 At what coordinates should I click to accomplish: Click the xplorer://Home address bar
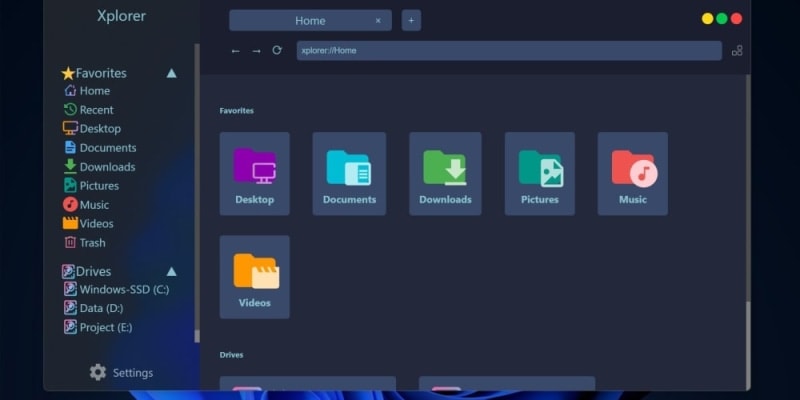click(508, 51)
